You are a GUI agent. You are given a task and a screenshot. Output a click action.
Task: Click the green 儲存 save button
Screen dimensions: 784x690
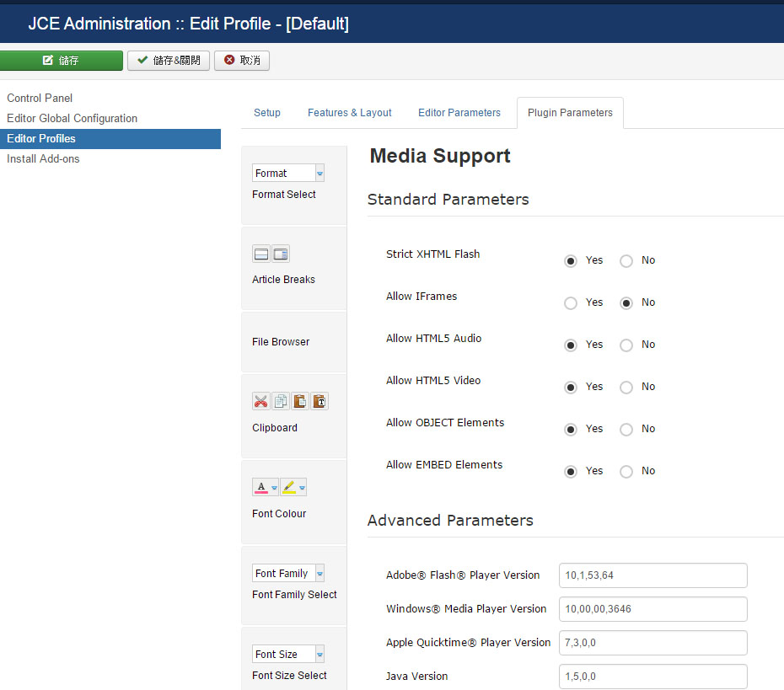(62, 61)
